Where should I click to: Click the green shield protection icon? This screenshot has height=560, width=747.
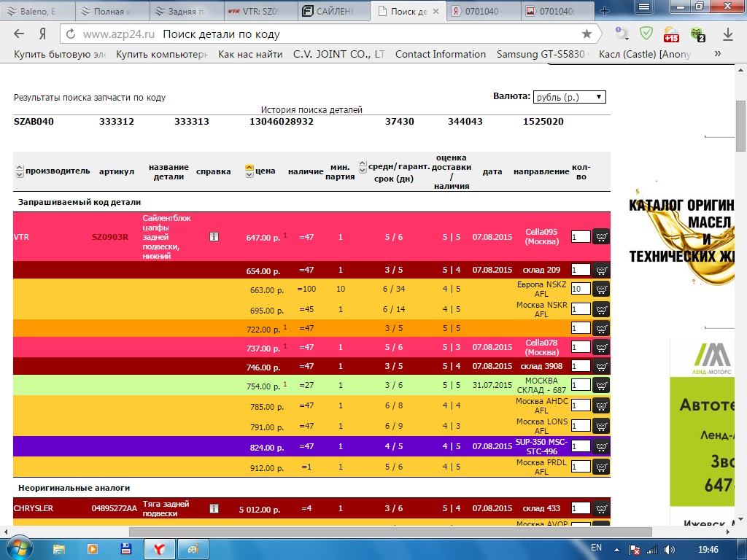[x=646, y=34]
